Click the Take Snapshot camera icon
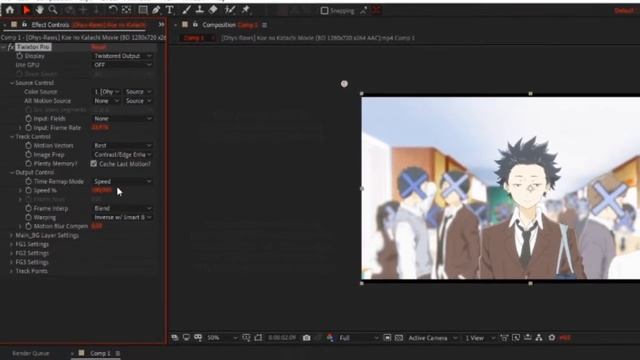The image size is (640, 360). [x=307, y=338]
